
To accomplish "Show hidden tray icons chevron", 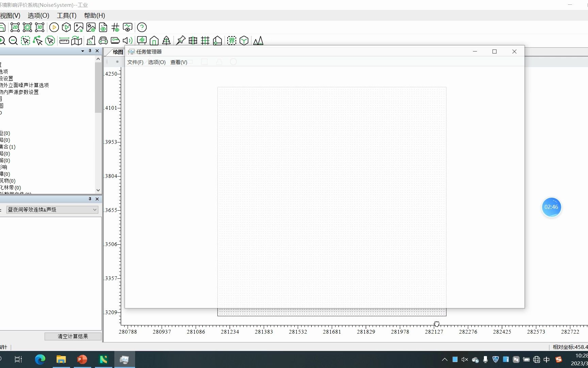I will point(445,359).
